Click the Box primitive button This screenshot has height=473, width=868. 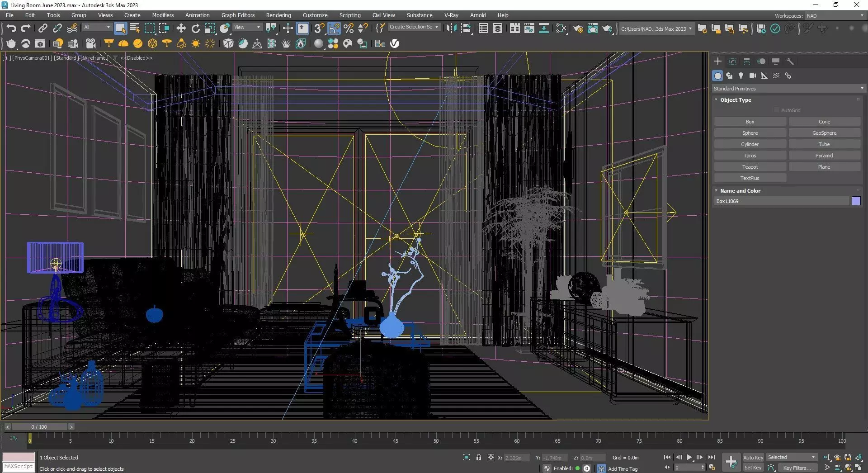coord(750,122)
